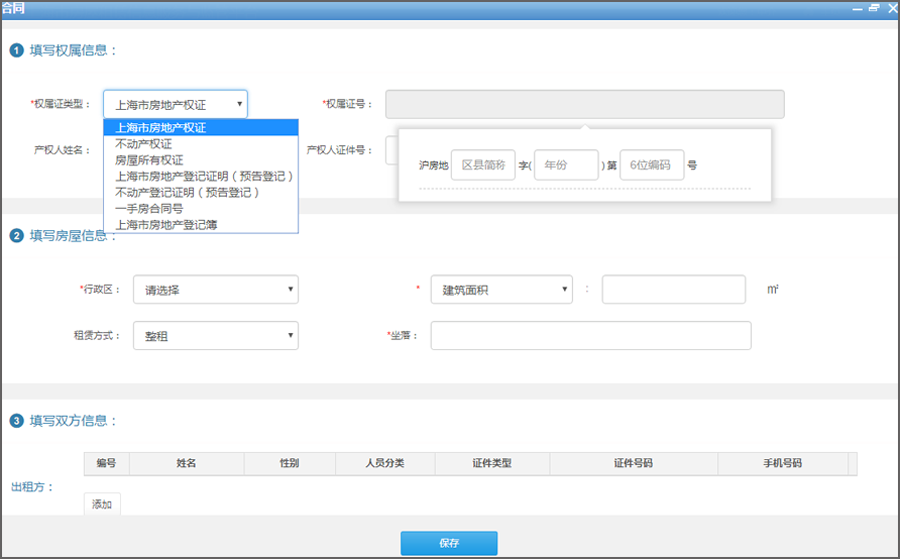Pick 一手房合同号 from the list
This screenshot has height=559, width=900.
pyautogui.click(x=201, y=208)
